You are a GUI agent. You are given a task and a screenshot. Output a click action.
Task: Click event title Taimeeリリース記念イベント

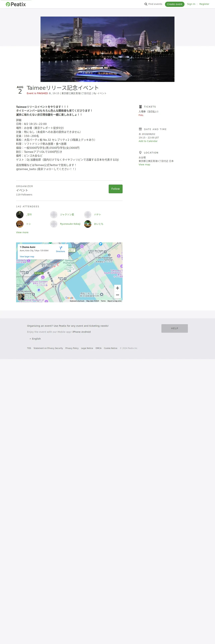[x=63, y=88]
